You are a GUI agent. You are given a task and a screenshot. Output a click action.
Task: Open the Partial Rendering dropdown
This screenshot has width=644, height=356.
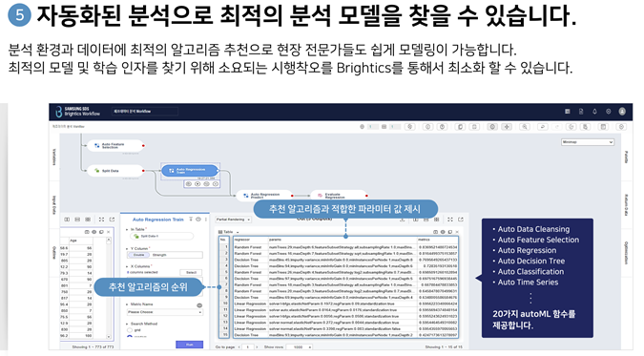coord(234,220)
